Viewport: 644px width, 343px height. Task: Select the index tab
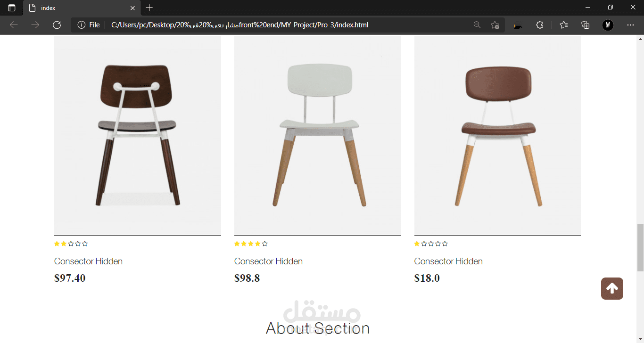tap(75, 8)
